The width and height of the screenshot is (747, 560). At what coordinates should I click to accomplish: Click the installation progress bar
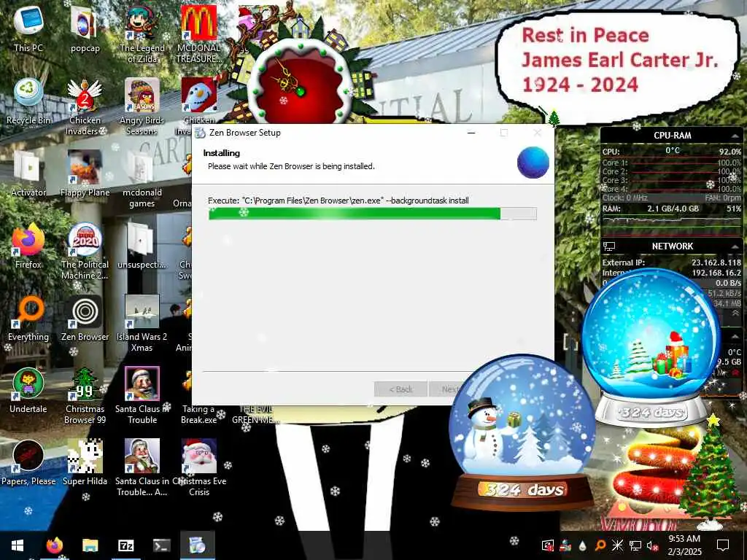(373, 214)
